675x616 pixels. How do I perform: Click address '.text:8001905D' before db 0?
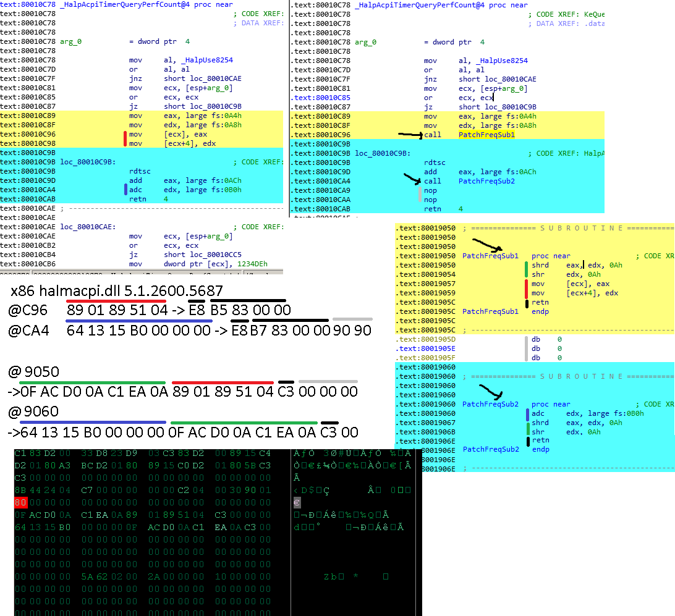point(425,339)
